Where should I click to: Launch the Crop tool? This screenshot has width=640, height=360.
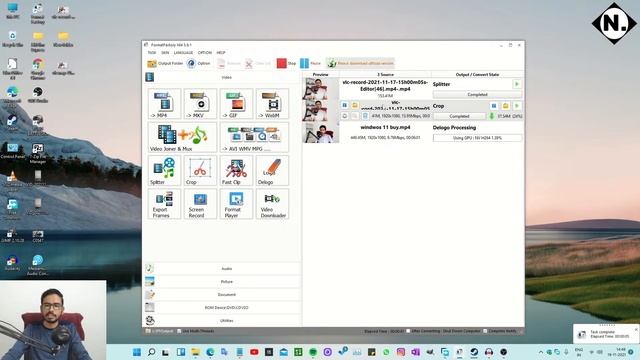pos(200,171)
